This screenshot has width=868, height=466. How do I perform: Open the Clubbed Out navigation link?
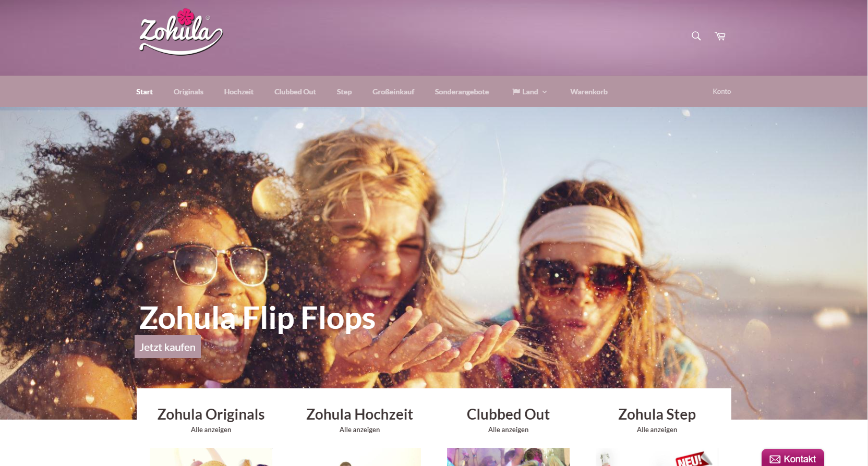point(295,92)
